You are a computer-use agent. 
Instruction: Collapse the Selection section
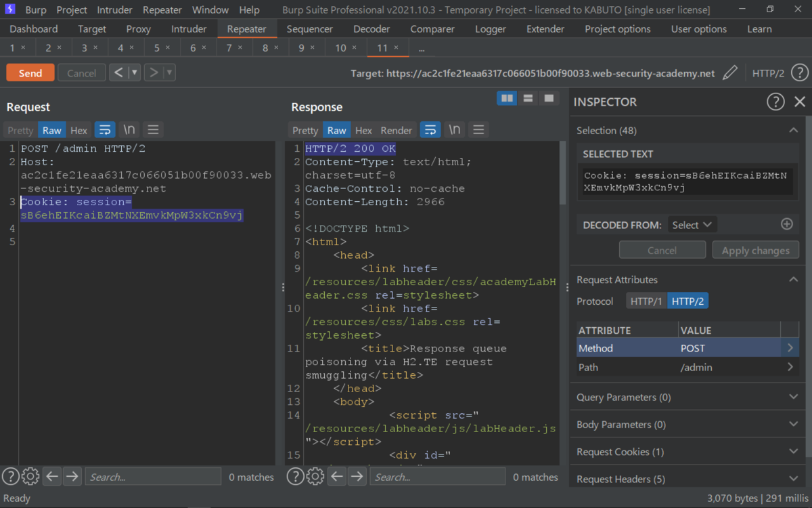point(793,131)
